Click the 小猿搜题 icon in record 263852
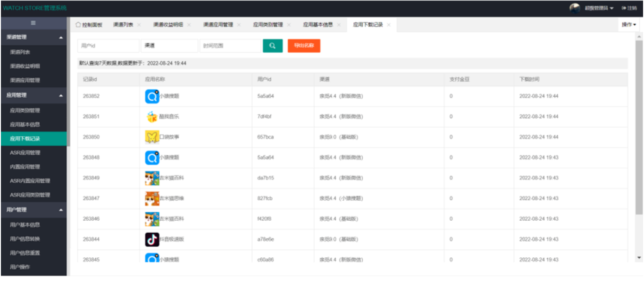Viewport: 644px width, 281px height. click(151, 96)
